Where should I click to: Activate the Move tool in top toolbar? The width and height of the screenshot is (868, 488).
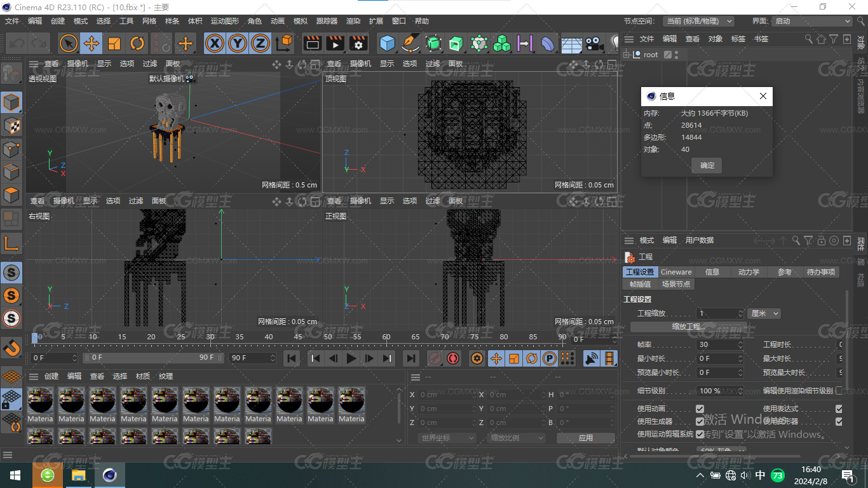point(92,43)
